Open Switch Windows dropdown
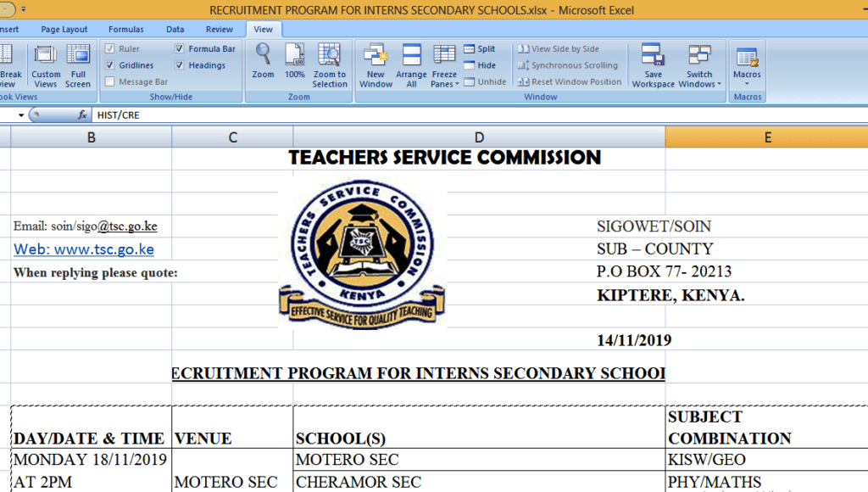 pyautogui.click(x=699, y=66)
